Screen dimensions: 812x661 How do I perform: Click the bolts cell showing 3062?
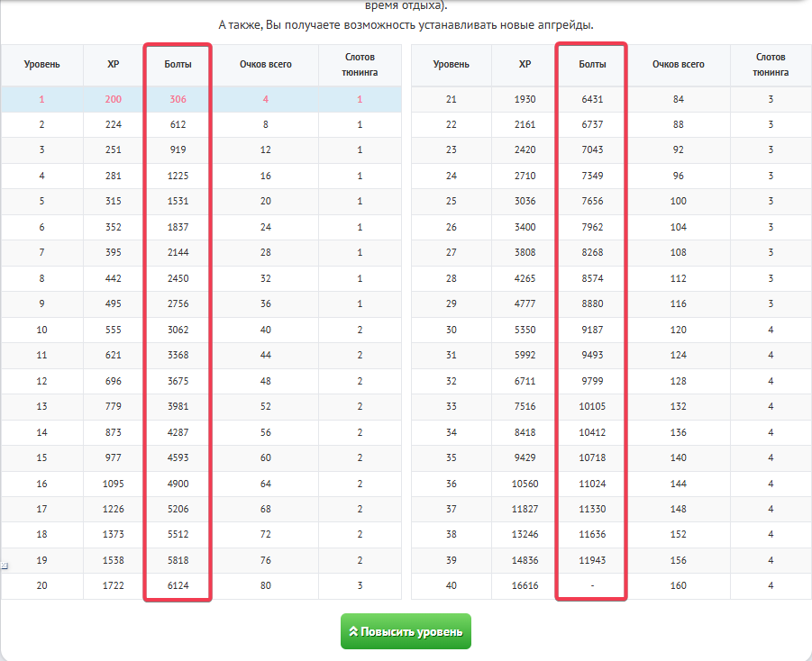(178, 330)
